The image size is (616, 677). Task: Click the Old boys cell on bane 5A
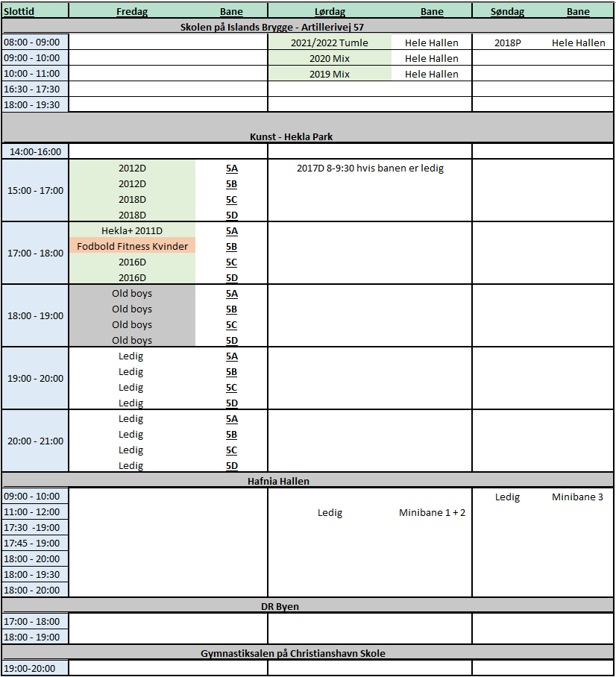(132, 293)
